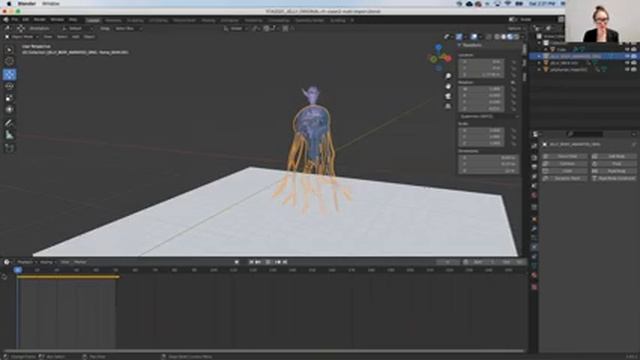Select the Transform tool
The width and height of the screenshot is (640, 360).
tap(9, 110)
